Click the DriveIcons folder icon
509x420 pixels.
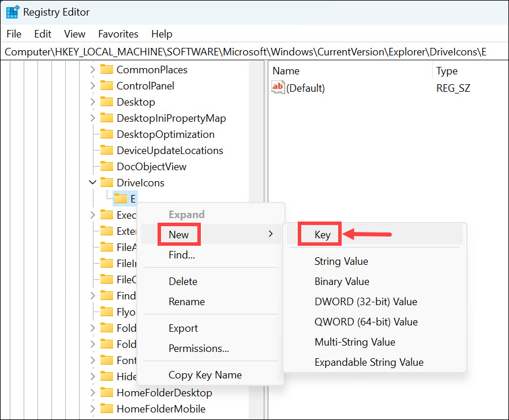pyautogui.click(x=106, y=183)
